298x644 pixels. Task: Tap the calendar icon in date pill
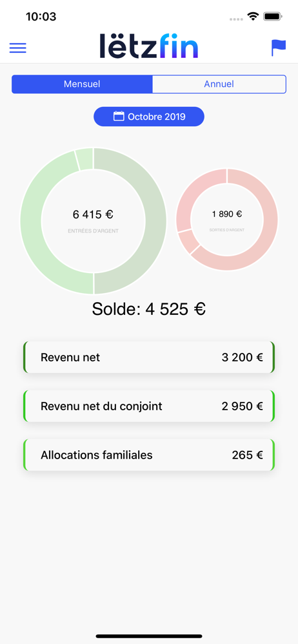(x=119, y=116)
